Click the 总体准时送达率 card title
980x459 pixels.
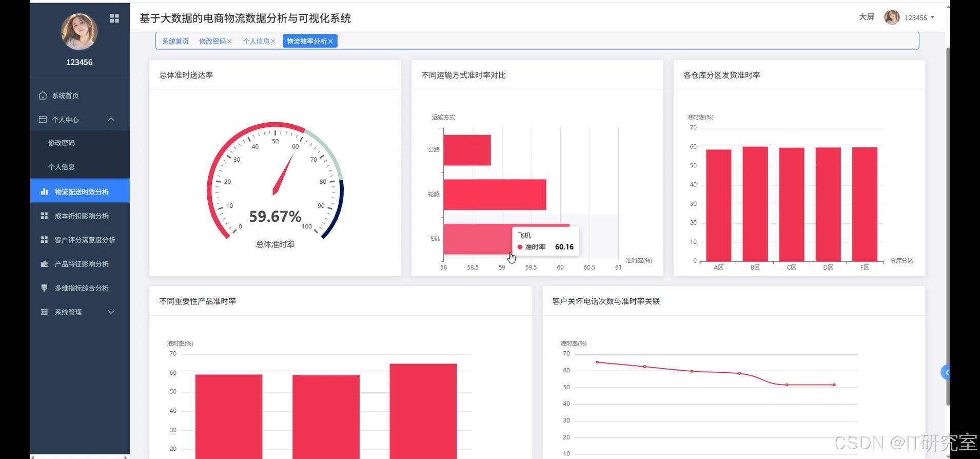coord(186,75)
